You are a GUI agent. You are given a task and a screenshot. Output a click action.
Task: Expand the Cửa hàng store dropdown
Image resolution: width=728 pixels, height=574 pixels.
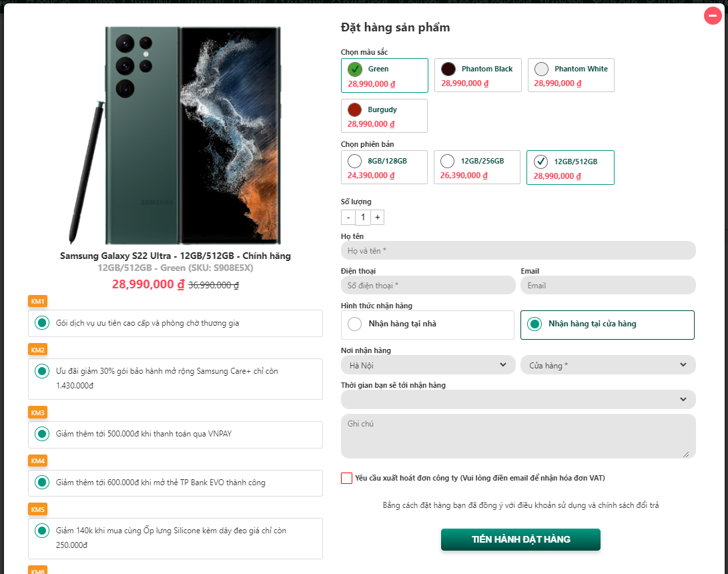click(607, 365)
